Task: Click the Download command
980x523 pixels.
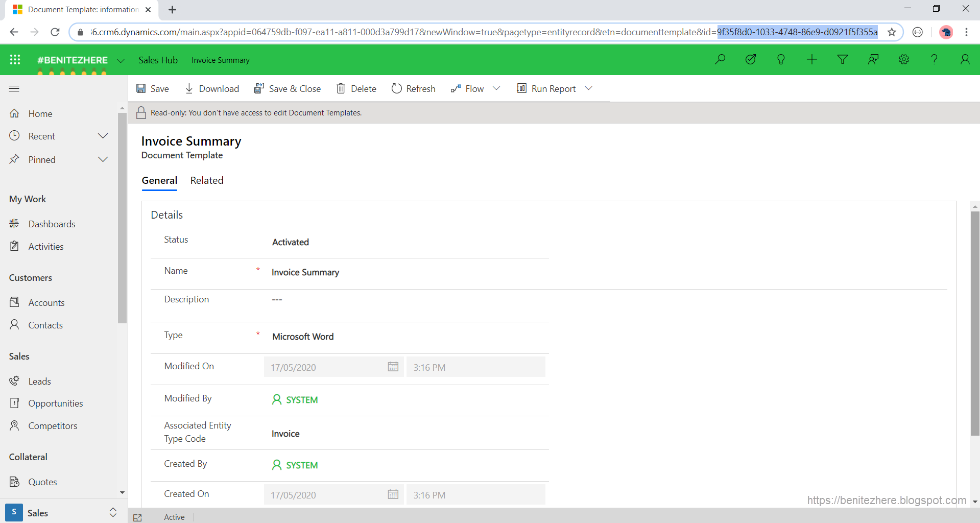Action: coord(212,89)
